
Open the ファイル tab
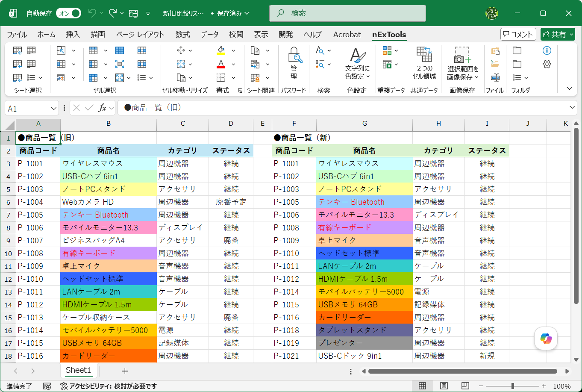(17, 35)
